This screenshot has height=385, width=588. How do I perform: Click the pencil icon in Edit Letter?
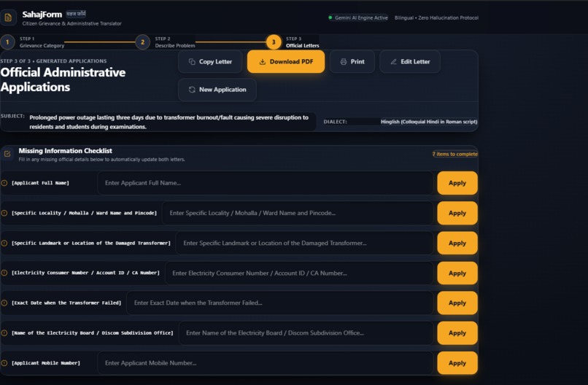[393, 61]
